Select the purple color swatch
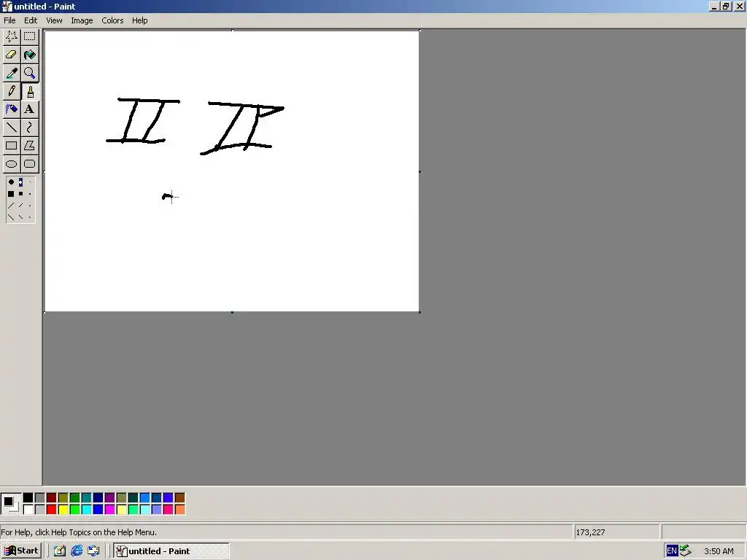 [x=109, y=498]
